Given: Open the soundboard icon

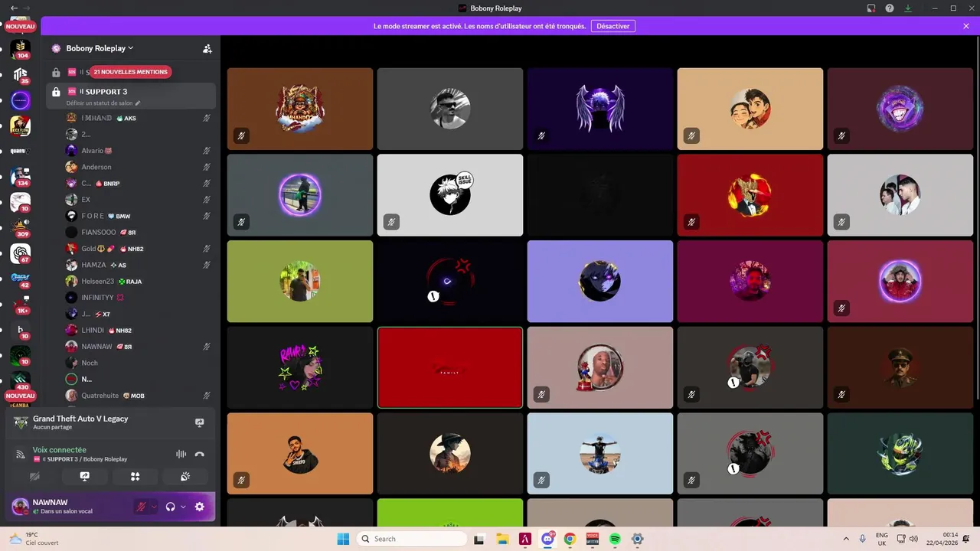Looking at the screenshot, I should pyautogui.click(x=185, y=476).
